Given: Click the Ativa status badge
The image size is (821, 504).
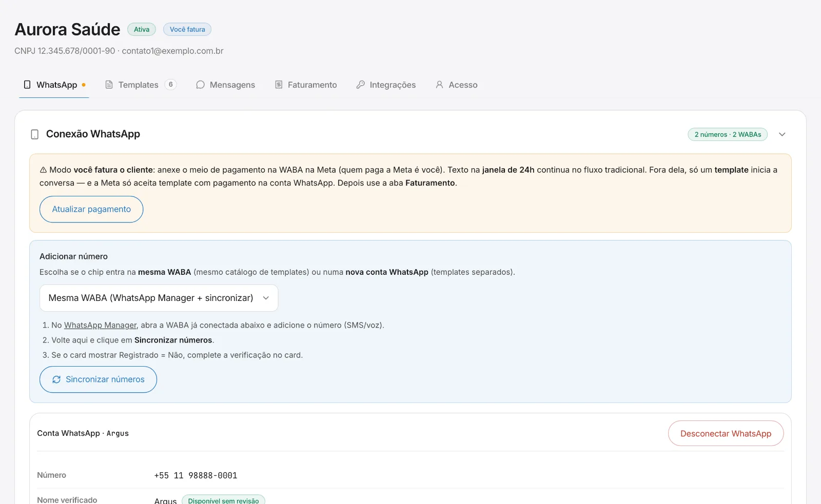Looking at the screenshot, I should coord(142,29).
